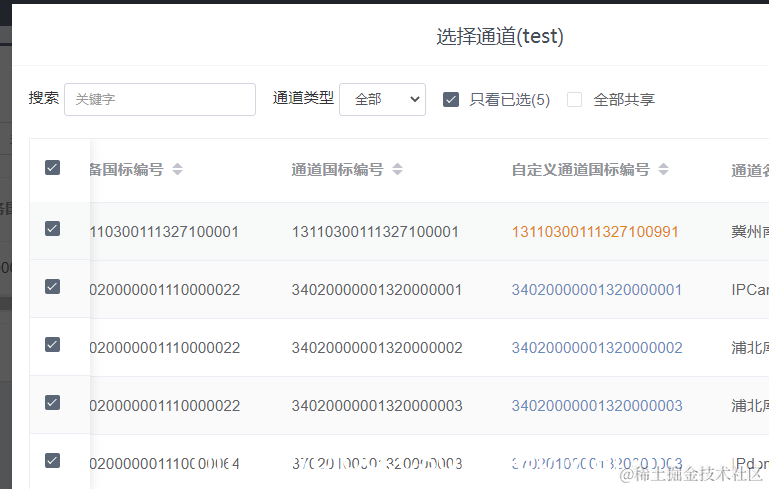Open the 通道类型 dropdown showing 全部
The image size is (769, 489).
pyautogui.click(x=382, y=100)
